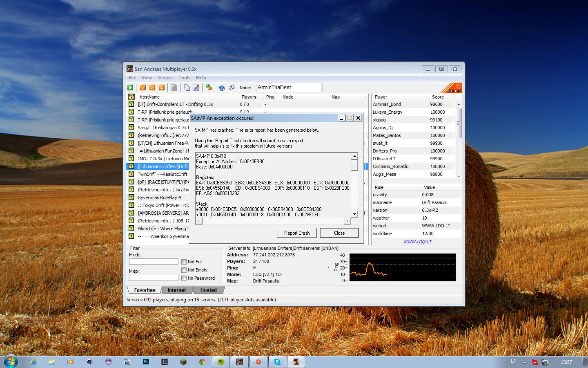This screenshot has width=588, height=368.
Task: Switch to the Internet tab
Action: [x=177, y=290]
